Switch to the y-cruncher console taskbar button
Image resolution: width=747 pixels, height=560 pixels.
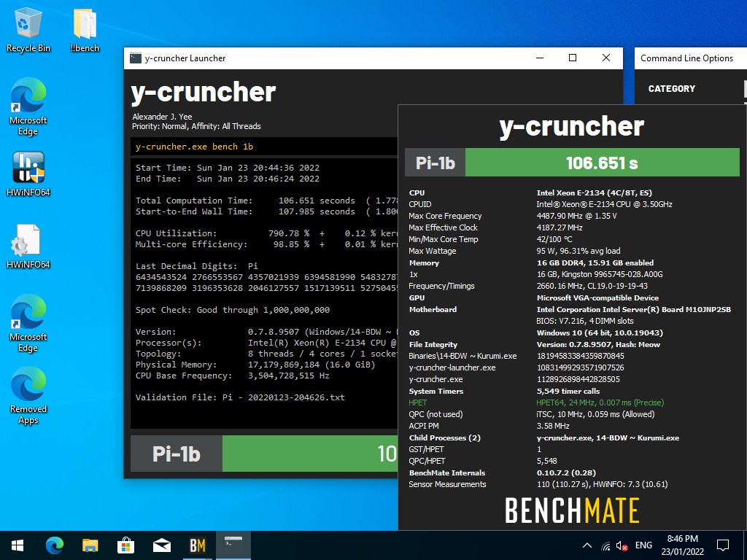[x=233, y=545]
